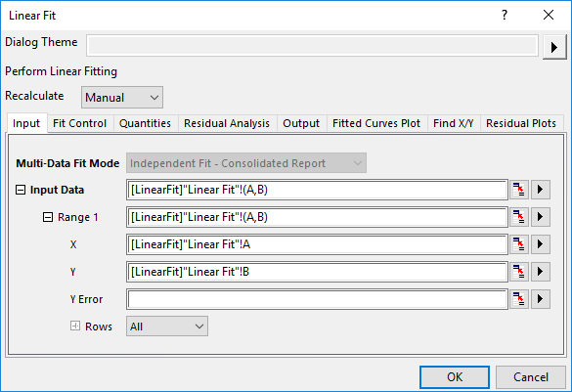Screen dimensions: 572x392
Task: Switch to the Fit Control tab
Action: [x=80, y=123]
